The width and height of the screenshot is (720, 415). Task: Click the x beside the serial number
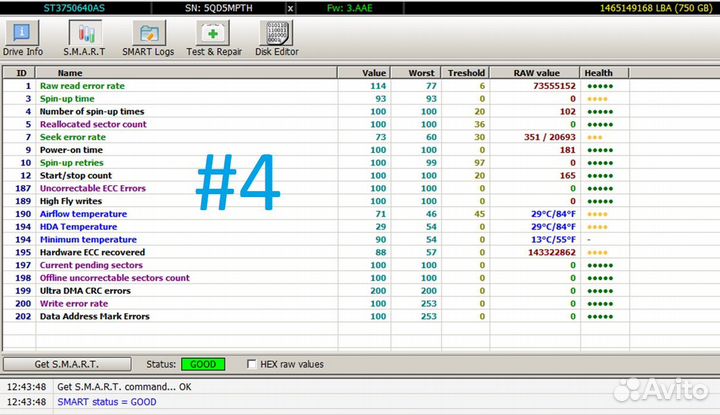291,7
